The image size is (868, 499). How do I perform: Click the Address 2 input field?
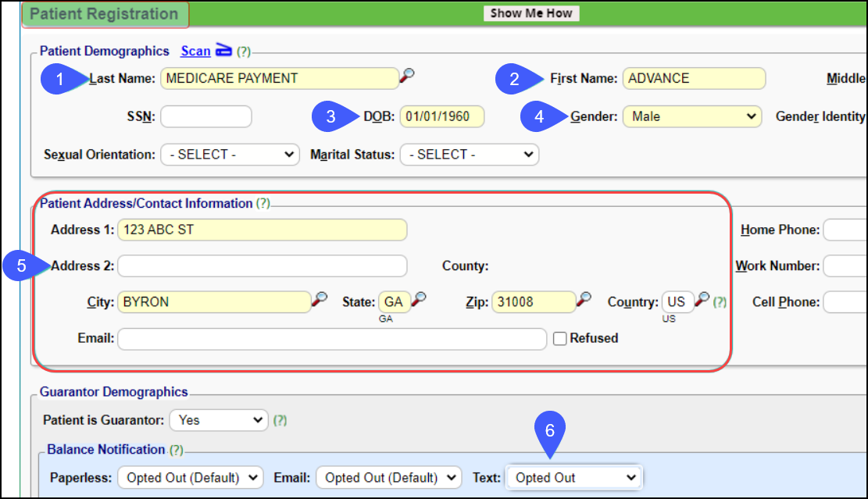pos(262,266)
